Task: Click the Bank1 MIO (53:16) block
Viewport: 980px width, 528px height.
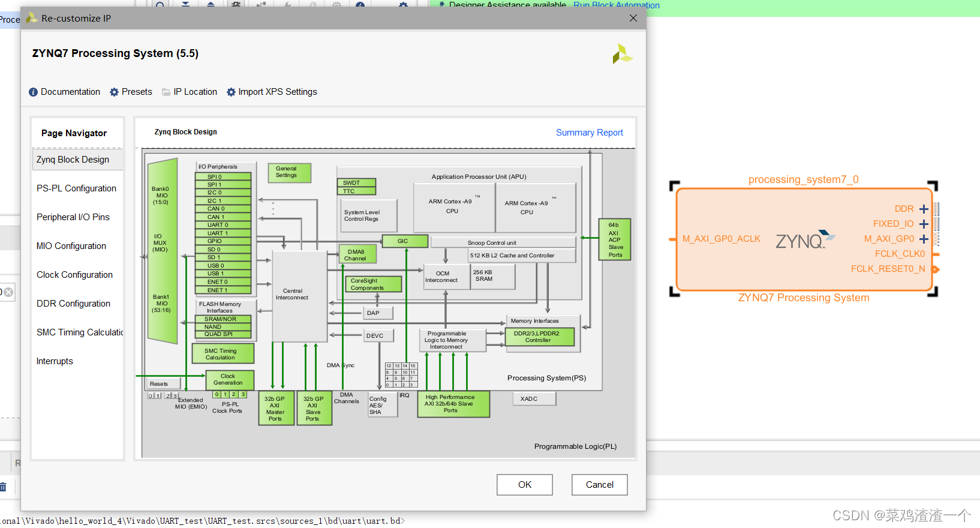Action: point(161,304)
